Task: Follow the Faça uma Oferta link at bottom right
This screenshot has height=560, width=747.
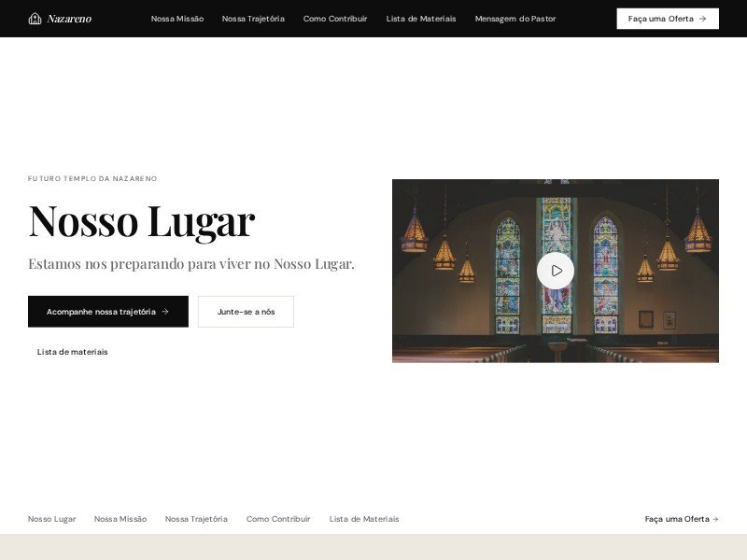Action: click(x=682, y=519)
